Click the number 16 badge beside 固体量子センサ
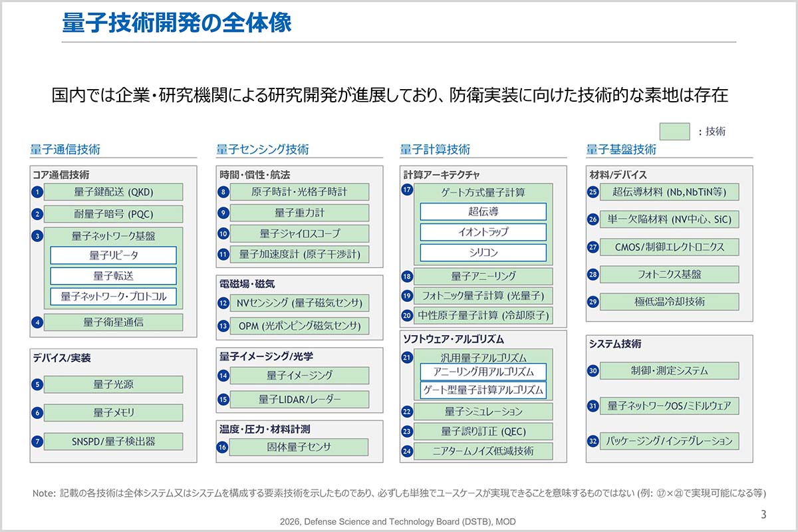798x532 pixels. tap(223, 448)
